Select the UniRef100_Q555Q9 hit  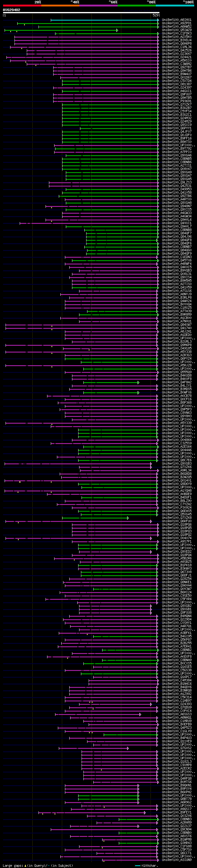click(x=177, y=372)
